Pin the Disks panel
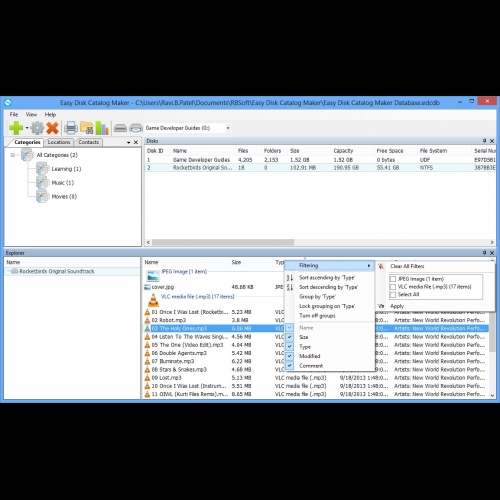Screen dimensions: 500x500 coord(484,141)
